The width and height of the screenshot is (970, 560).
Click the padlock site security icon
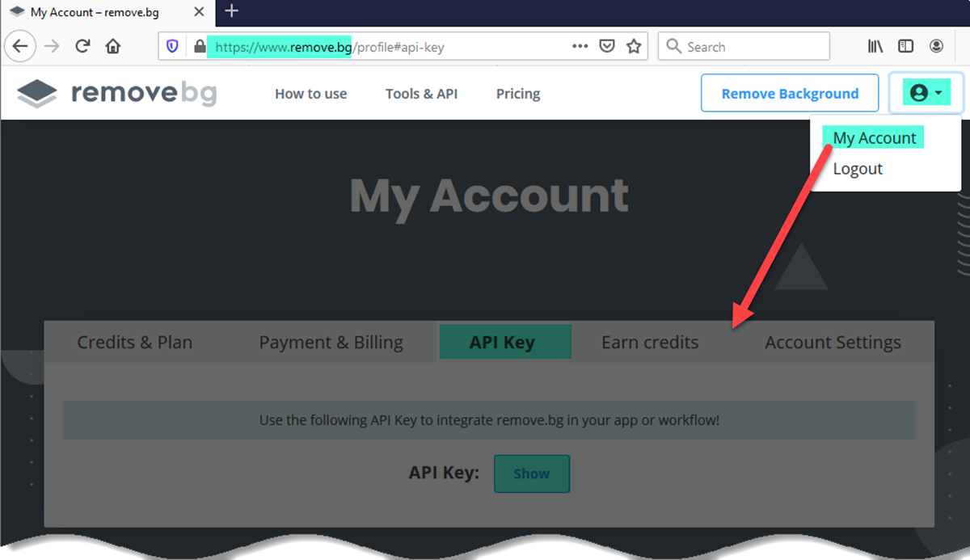click(200, 47)
